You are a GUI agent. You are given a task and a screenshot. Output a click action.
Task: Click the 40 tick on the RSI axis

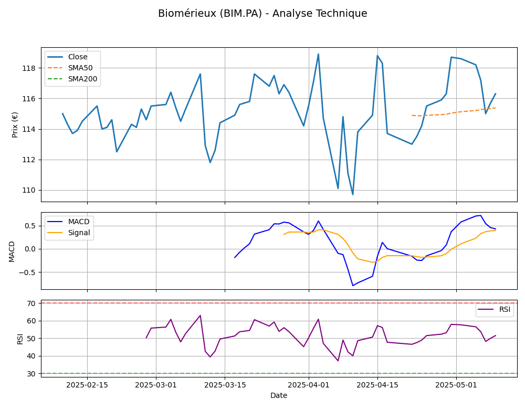coord(31,356)
